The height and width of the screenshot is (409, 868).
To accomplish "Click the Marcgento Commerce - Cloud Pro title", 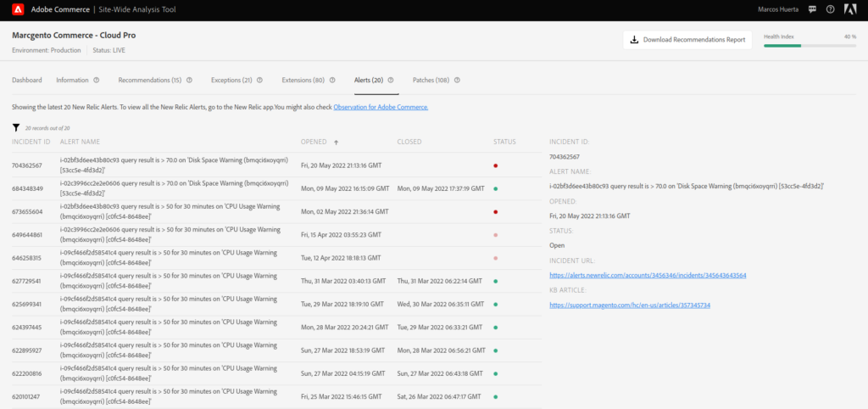I will coord(74,36).
